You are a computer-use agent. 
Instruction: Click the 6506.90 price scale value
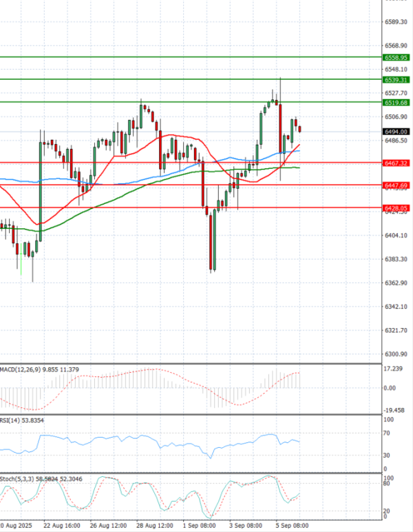(396, 116)
